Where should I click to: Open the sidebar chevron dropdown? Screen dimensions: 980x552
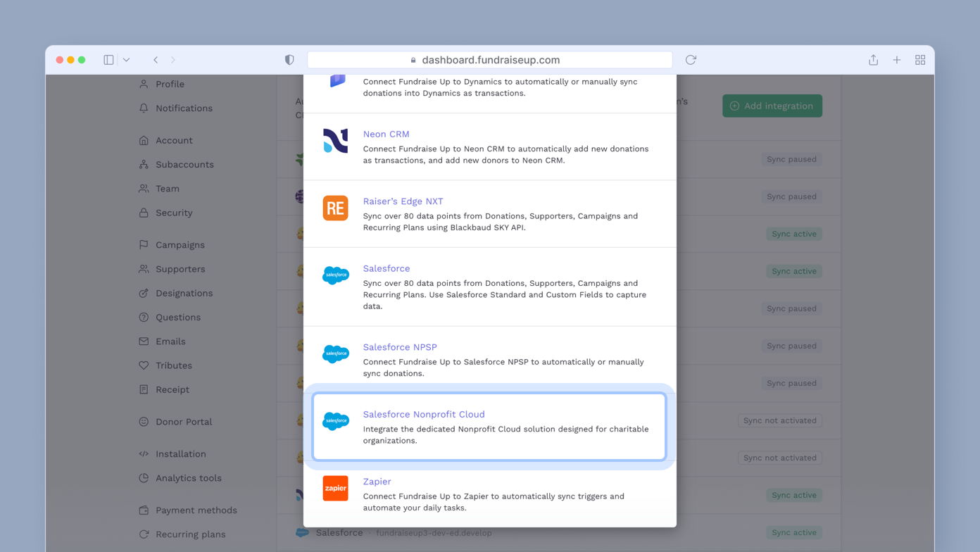126,60
